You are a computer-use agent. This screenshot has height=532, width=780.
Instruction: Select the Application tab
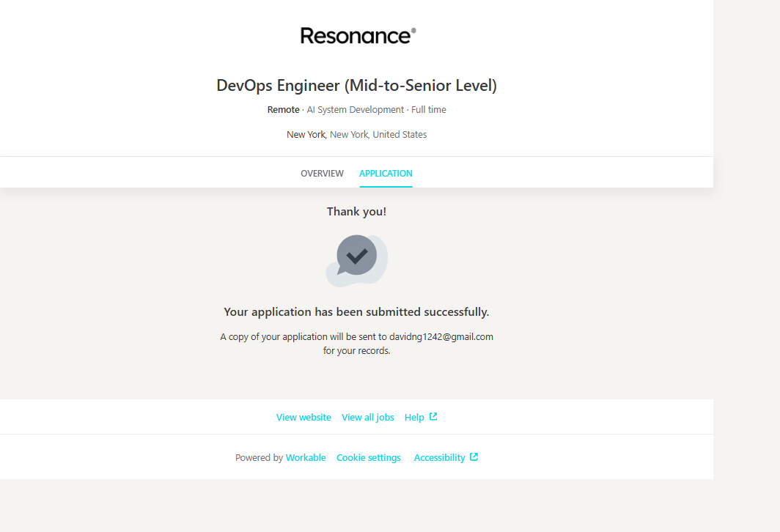tap(386, 174)
